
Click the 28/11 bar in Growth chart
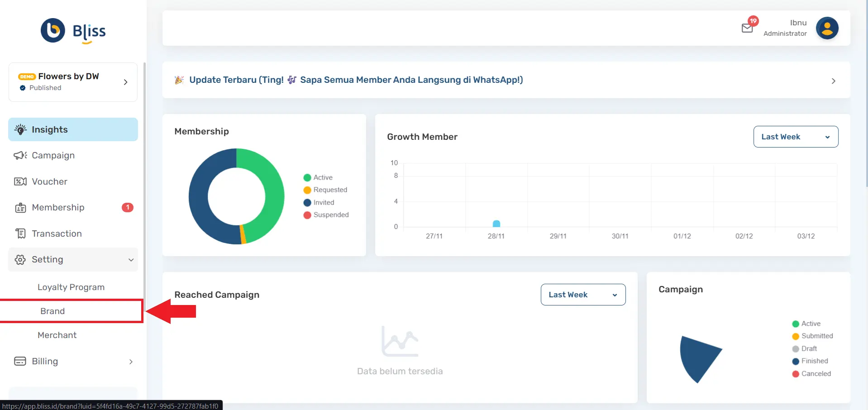496,224
